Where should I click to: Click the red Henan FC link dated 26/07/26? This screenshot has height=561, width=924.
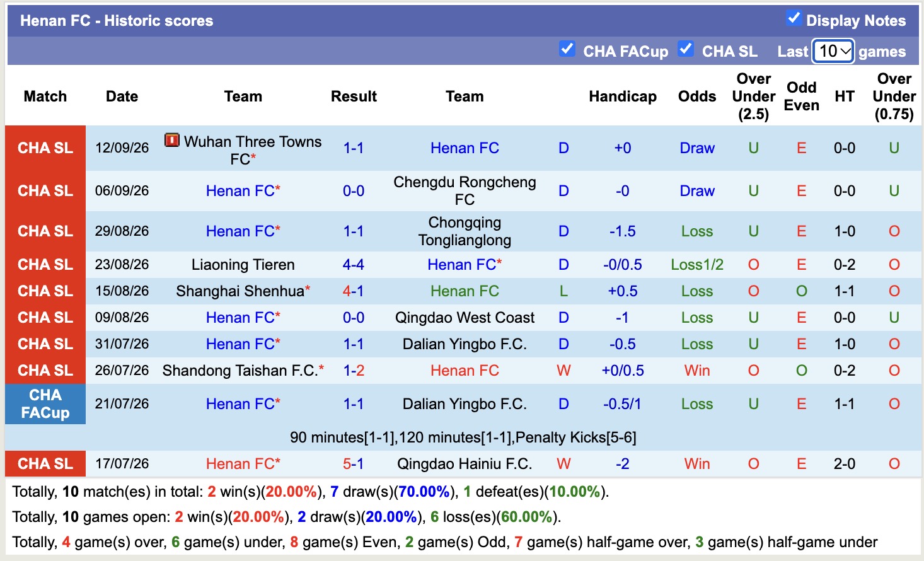(465, 371)
